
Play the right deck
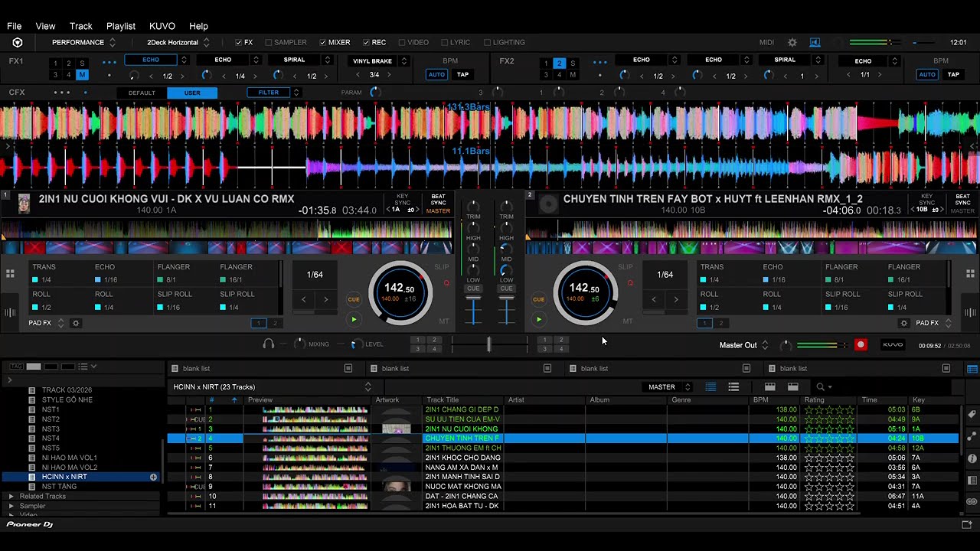[x=538, y=319]
